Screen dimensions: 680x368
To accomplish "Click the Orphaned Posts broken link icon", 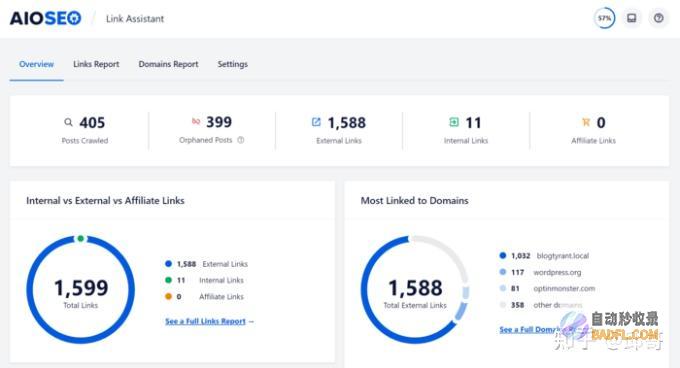I will pos(196,121).
